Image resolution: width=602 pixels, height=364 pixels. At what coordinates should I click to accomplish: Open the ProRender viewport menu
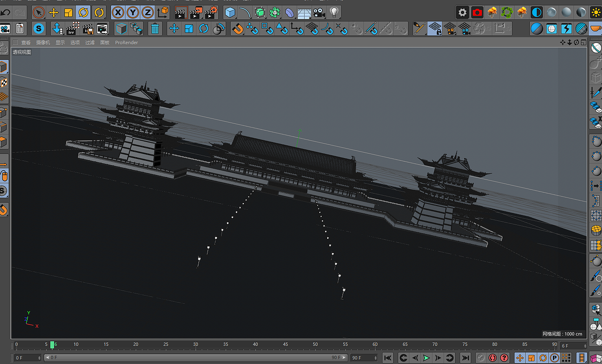point(127,42)
